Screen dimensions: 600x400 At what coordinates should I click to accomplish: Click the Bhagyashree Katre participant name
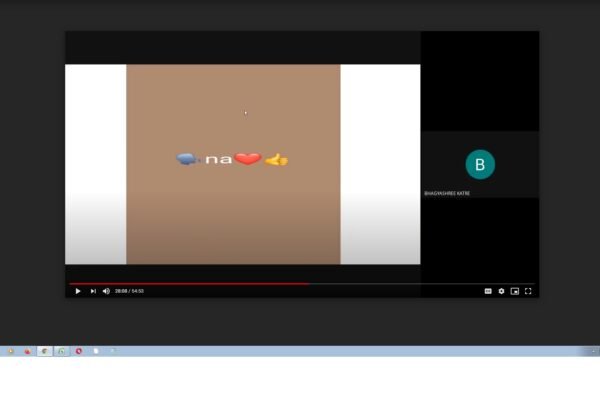point(447,194)
